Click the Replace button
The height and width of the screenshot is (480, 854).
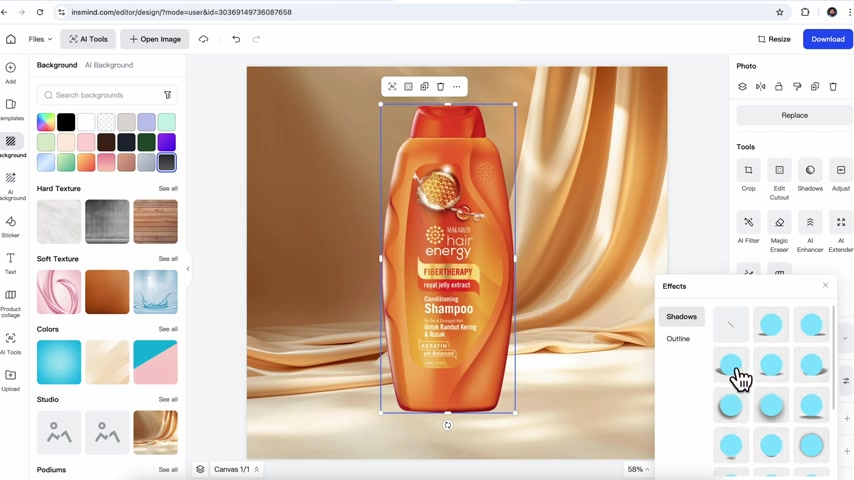(794, 116)
